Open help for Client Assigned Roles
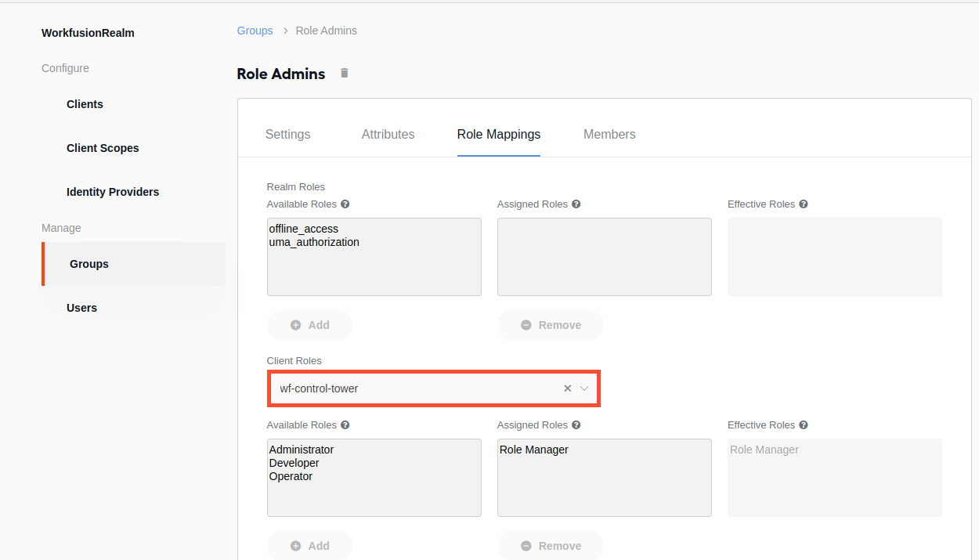Image resolution: width=979 pixels, height=560 pixels. coord(576,425)
